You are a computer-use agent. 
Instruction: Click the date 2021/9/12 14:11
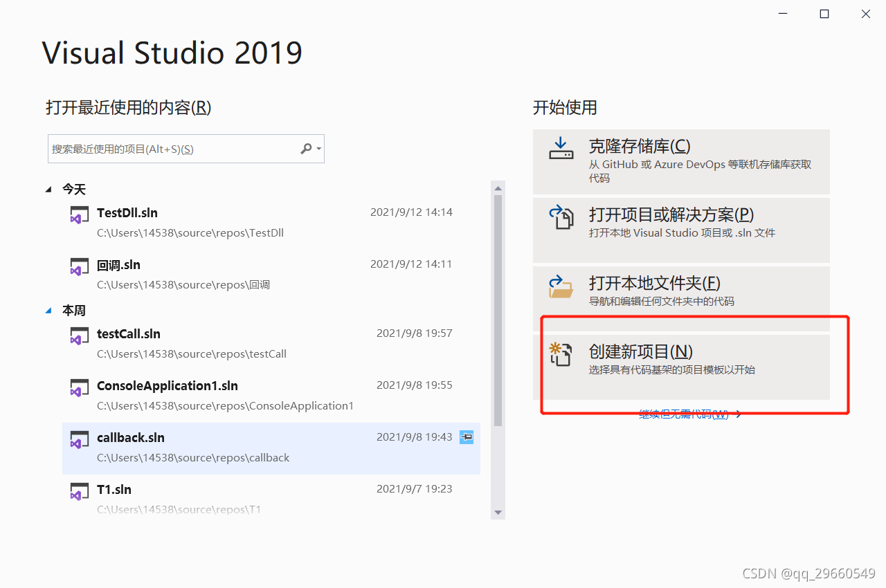click(x=411, y=264)
